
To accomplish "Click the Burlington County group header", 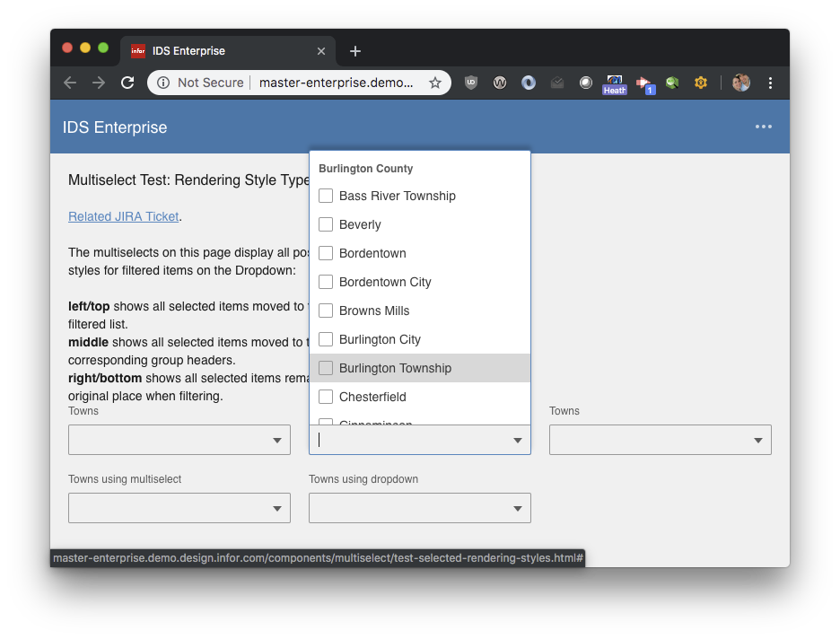I will point(366,168).
